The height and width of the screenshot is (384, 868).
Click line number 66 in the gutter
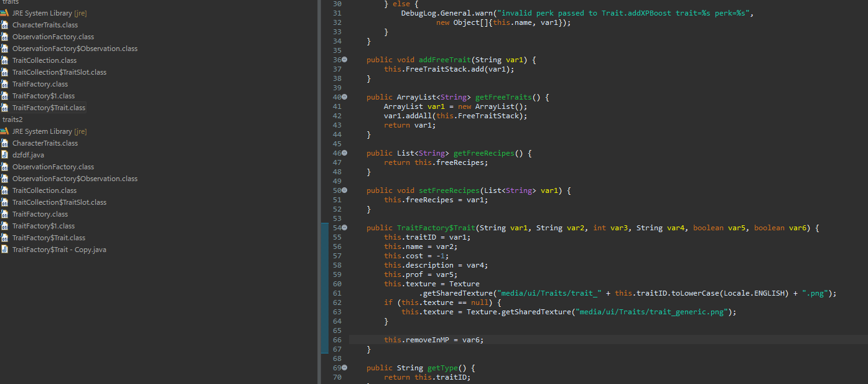pos(337,340)
